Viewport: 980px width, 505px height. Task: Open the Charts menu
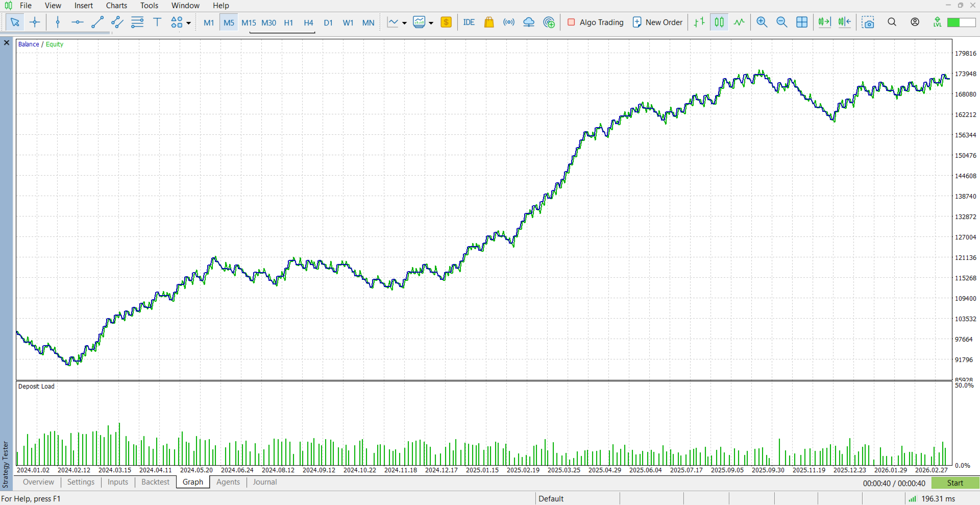116,6
